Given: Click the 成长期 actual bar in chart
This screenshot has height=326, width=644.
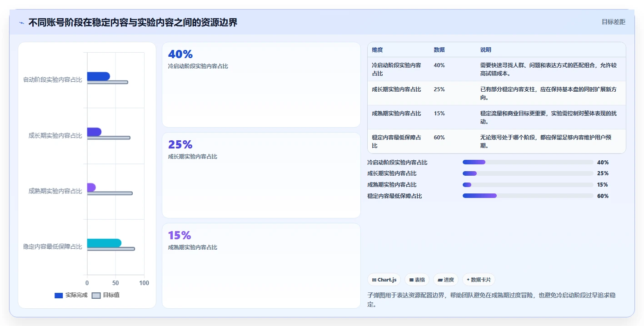Looking at the screenshot, I should pos(94,132).
